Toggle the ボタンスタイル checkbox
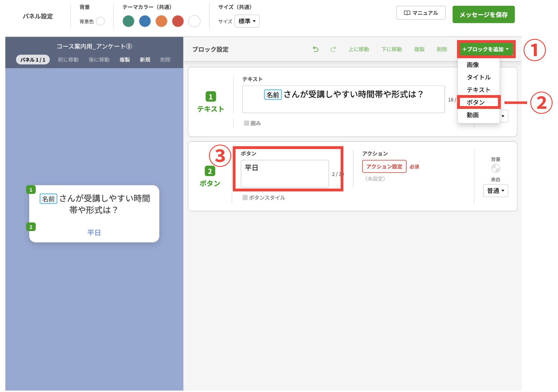The image size is (558, 392). point(245,198)
